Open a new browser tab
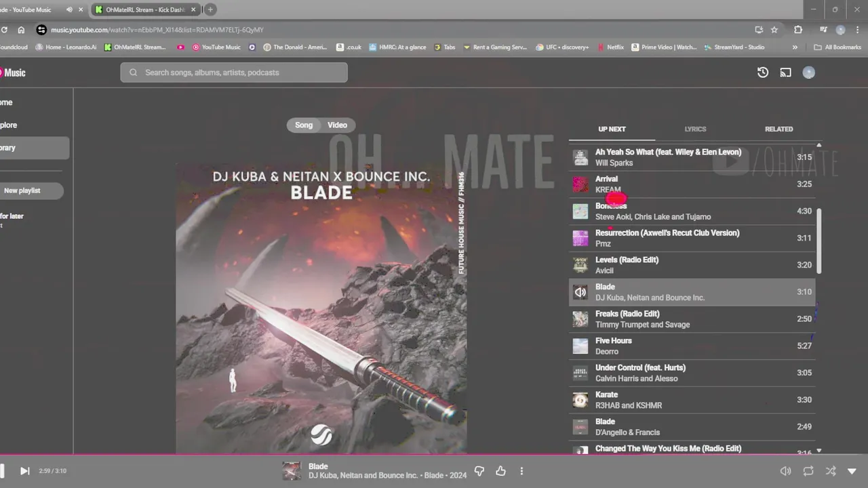 click(x=210, y=9)
